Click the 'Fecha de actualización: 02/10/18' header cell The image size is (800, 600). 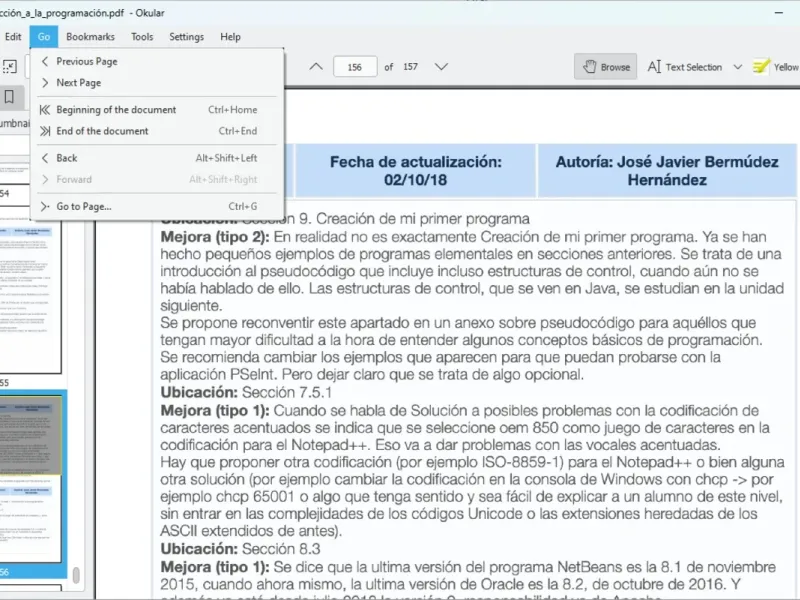click(x=415, y=171)
